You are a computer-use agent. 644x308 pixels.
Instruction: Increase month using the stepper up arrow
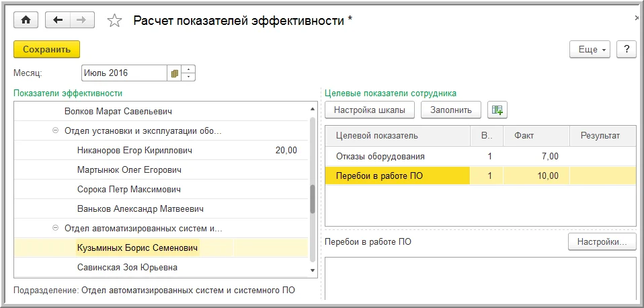(189, 69)
